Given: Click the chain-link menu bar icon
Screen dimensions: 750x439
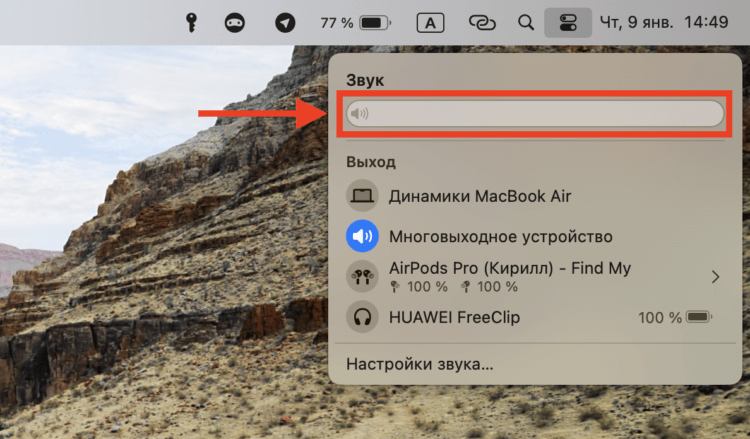Looking at the screenshot, I should [482, 22].
